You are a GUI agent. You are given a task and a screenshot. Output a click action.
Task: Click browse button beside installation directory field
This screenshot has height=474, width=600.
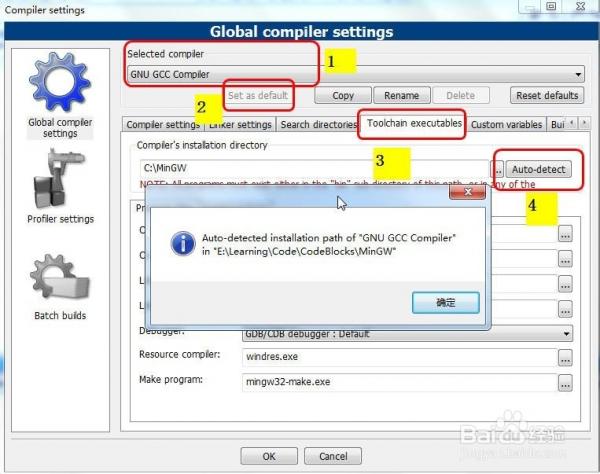[497, 170]
